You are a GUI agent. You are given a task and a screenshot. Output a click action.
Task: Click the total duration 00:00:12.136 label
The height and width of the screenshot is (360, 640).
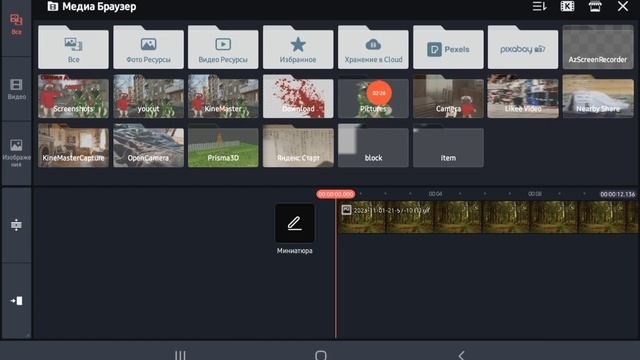pos(618,194)
